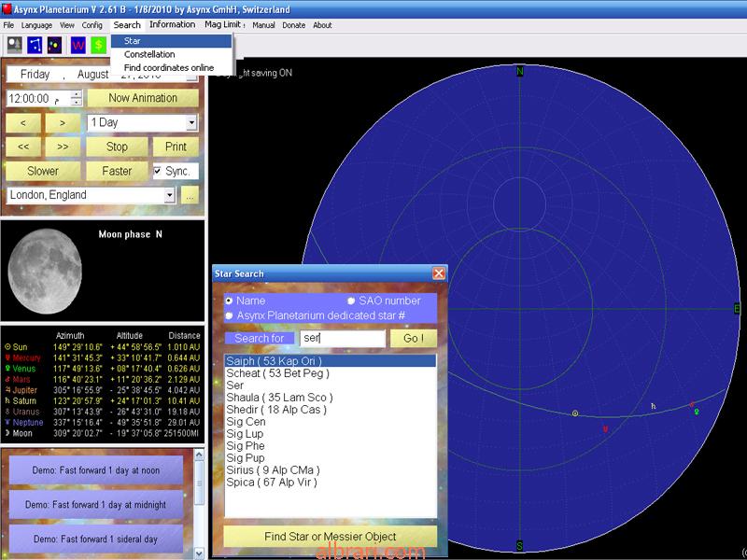This screenshot has height=560, width=747.
Task: Choose Star from the Search menu
Action: pos(172,41)
